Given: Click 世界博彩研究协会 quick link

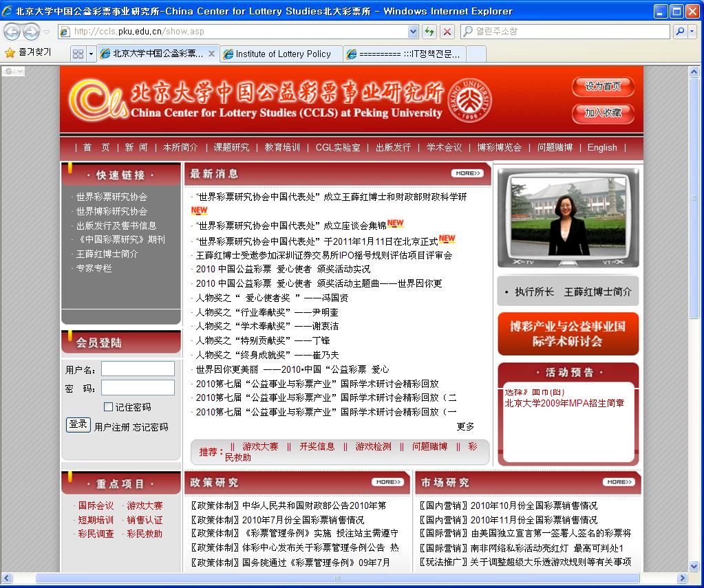Looking at the screenshot, I should [x=111, y=211].
